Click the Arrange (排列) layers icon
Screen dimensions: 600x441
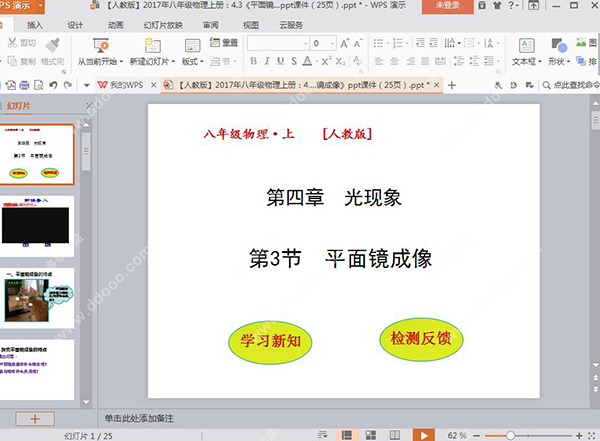[x=581, y=61]
